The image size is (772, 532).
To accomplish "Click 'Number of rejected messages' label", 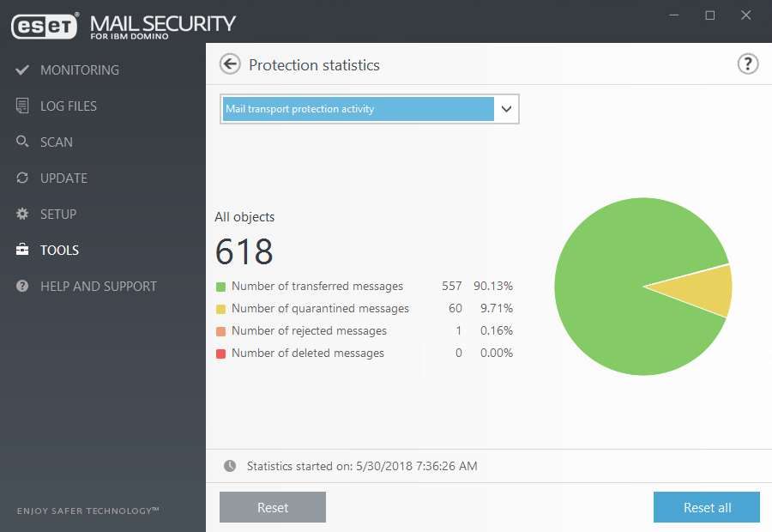I will tap(309, 330).
